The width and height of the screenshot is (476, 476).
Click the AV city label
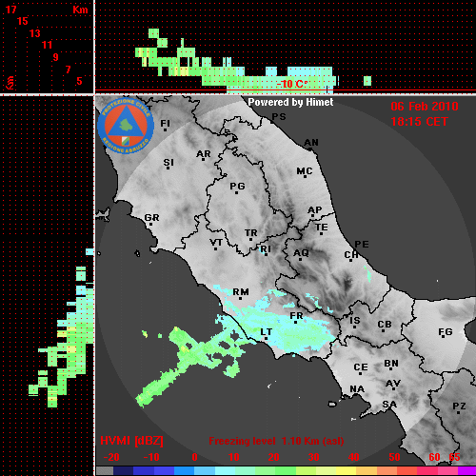(393, 384)
